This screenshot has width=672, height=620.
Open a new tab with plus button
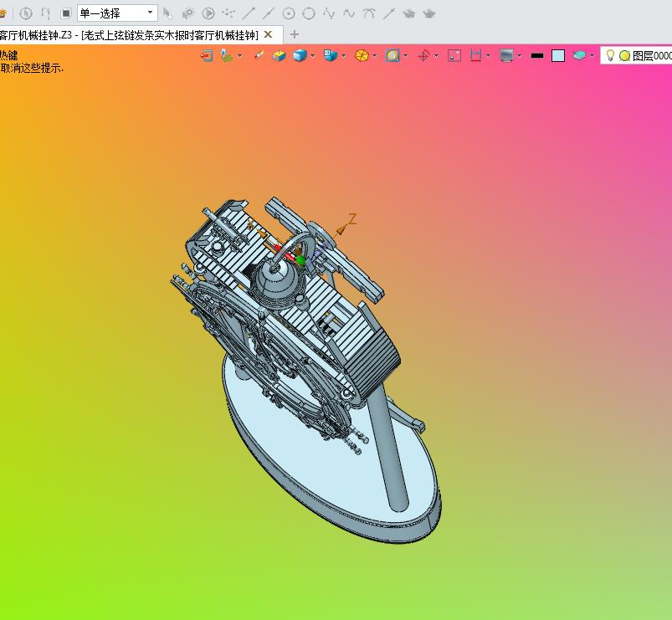click(294, 34)
